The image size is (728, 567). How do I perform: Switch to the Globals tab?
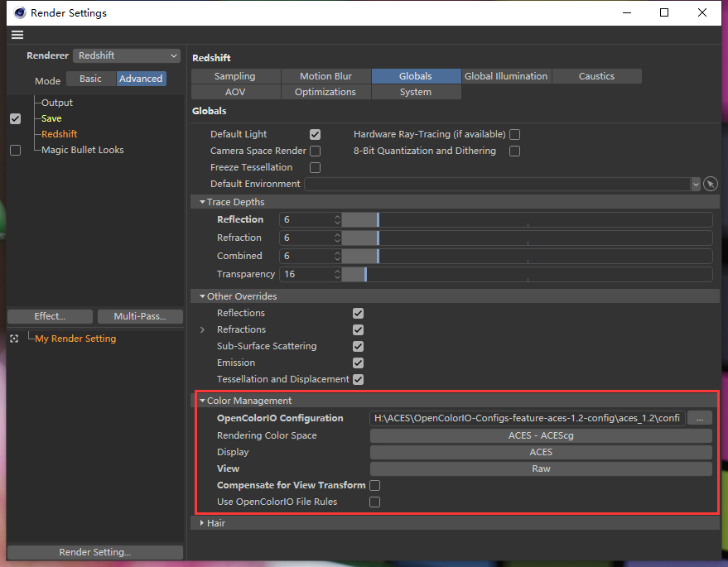pyautogui.click(x=416, y=76)
